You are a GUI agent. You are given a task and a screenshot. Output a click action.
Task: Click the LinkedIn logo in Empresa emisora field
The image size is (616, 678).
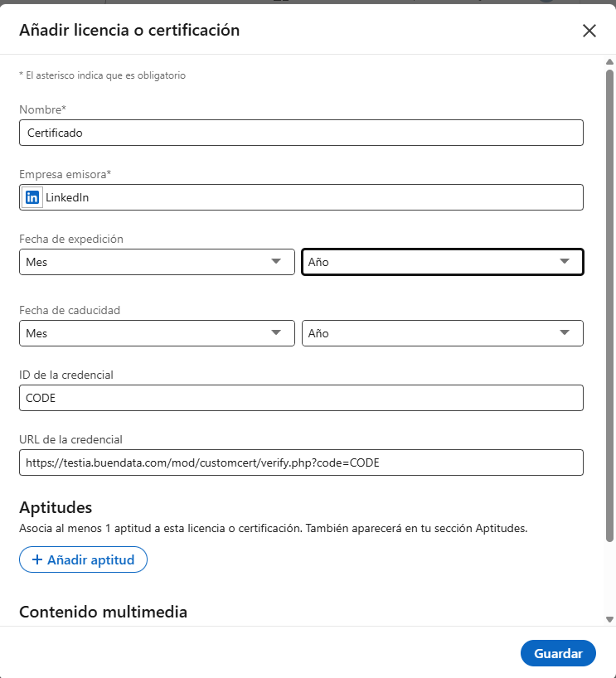(x=32, y=197)
